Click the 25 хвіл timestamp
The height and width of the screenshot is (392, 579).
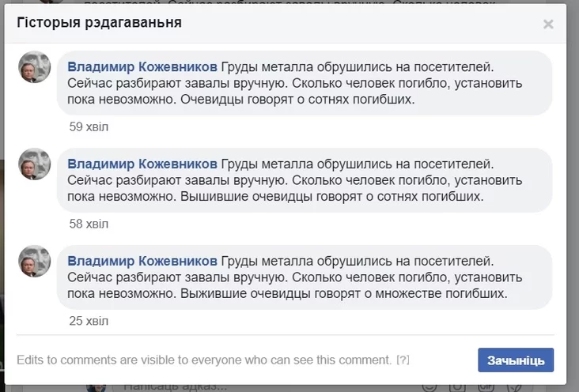point(89,321)
